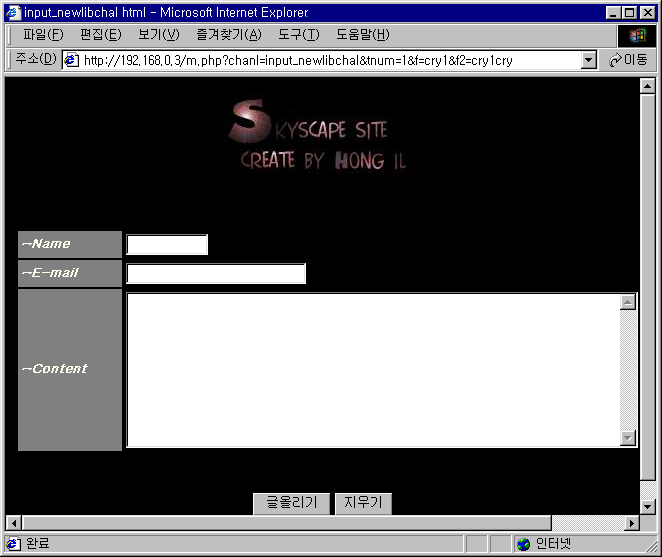662x557 pixels.
Task: Click the ~Content label cell
Action: click(x=70, y=370)
